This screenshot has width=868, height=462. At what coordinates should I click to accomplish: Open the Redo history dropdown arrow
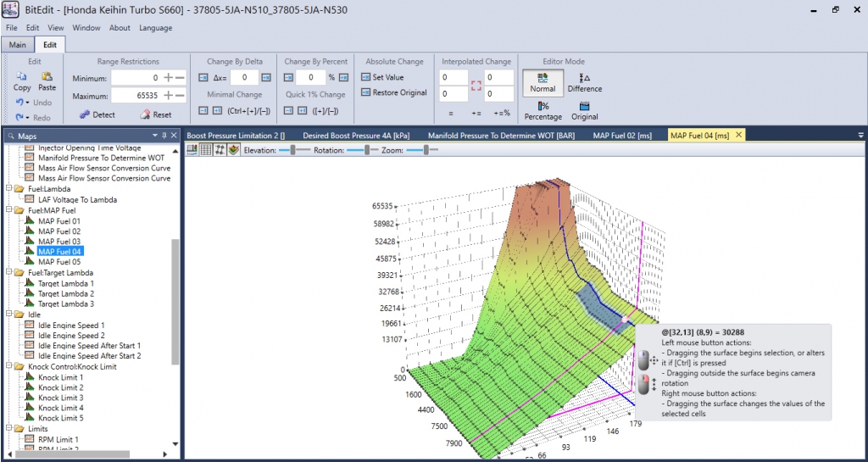(x=26, y=118)
